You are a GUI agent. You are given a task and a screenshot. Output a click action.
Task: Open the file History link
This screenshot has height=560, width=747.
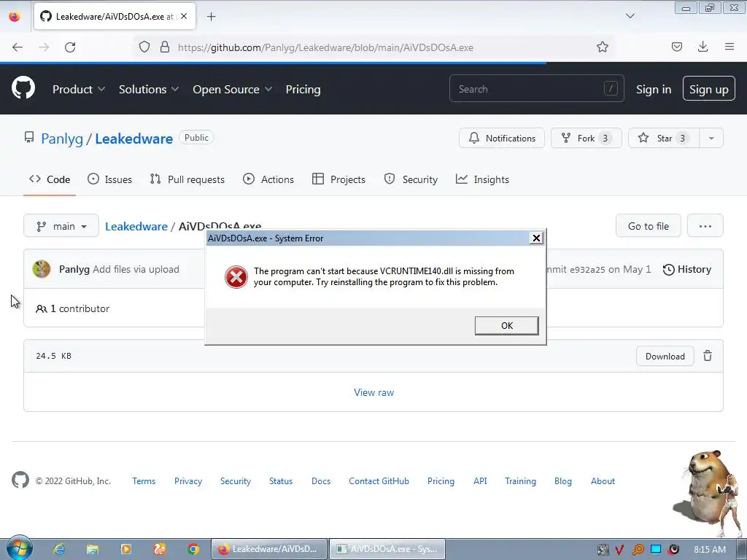tap(687, 269)
